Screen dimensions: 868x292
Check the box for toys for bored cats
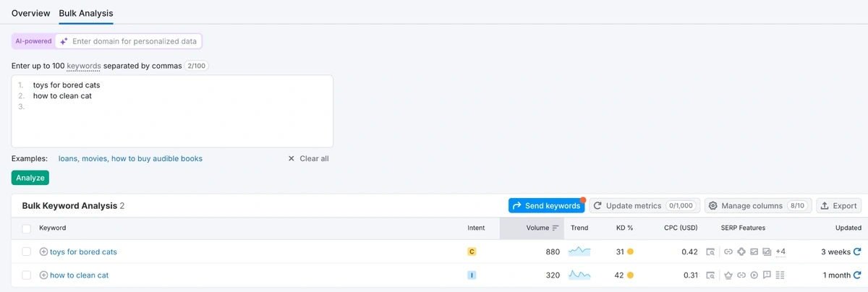point(26,252)
